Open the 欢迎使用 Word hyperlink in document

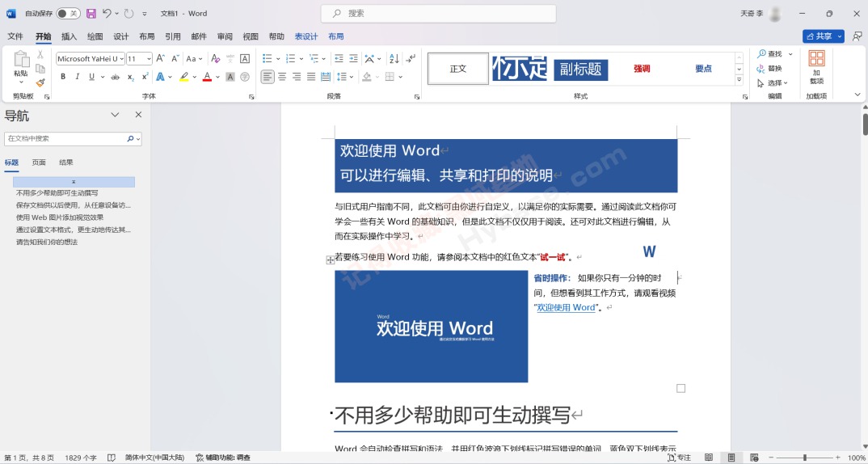tap(566, 307)
